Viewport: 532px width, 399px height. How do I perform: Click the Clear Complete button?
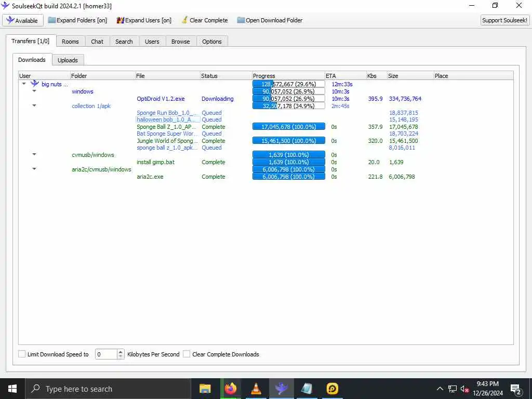[x=205, y=20]
